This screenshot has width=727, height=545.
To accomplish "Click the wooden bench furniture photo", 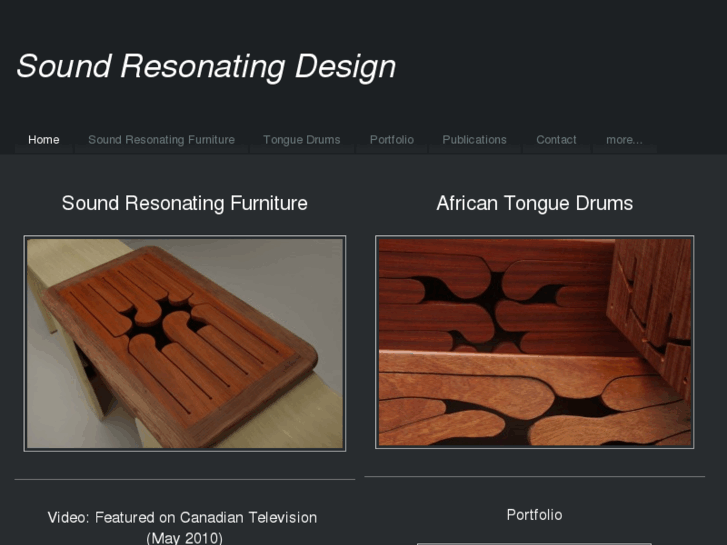I will tap(185, 343).
